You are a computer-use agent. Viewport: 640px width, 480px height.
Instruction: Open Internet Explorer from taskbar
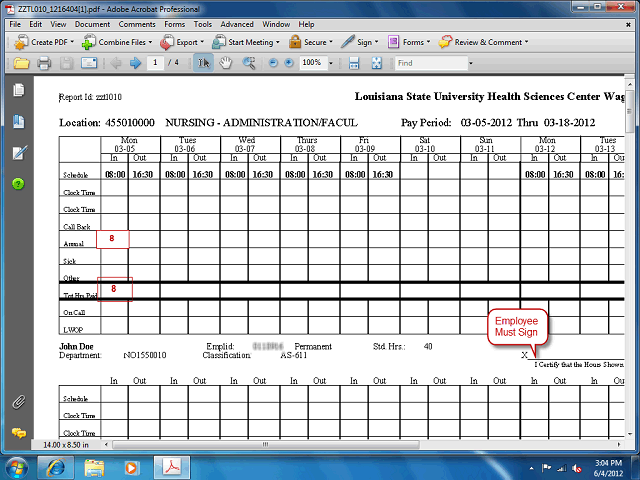56,467
